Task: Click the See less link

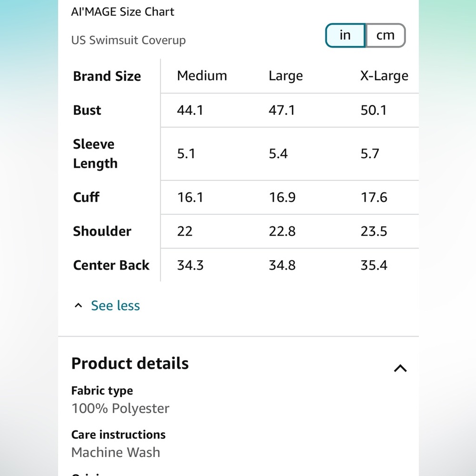Action: click(x=115, y=306)
